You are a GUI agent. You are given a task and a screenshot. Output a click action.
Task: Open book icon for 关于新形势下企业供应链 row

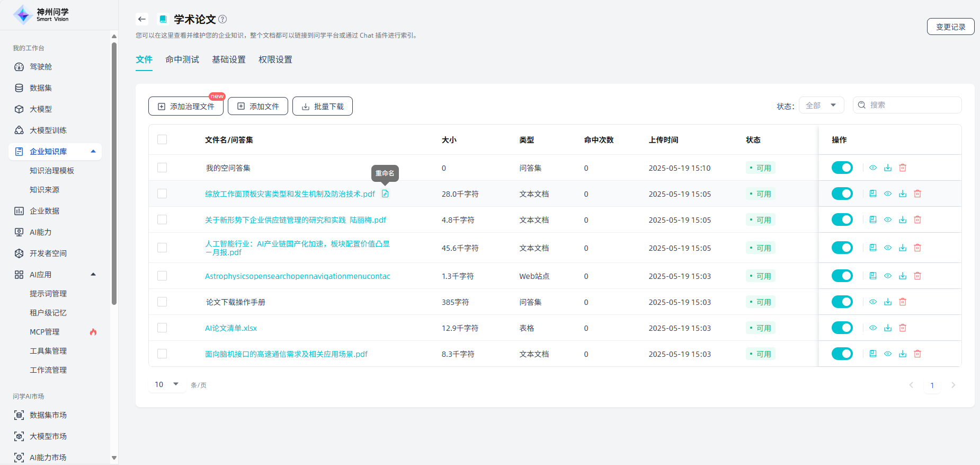[873, 220]
